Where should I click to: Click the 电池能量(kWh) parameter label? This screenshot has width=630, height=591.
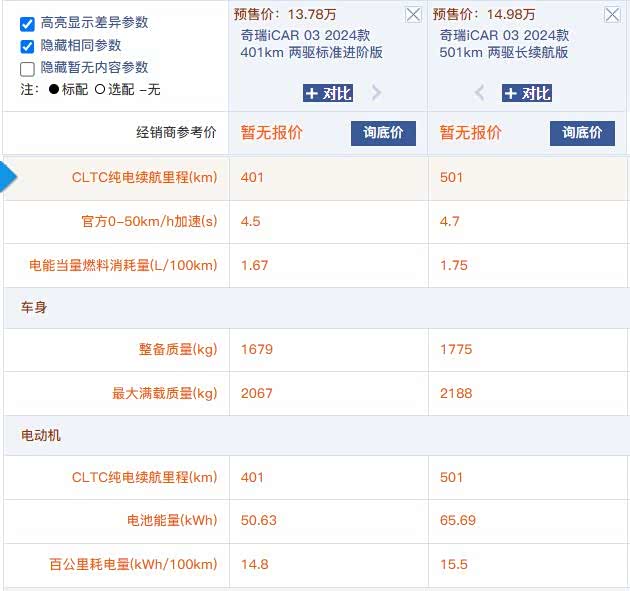coord(172,521)
